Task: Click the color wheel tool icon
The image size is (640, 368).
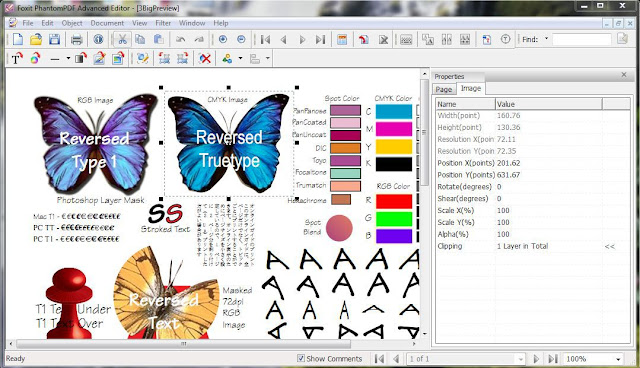Action: coord(35,59)
